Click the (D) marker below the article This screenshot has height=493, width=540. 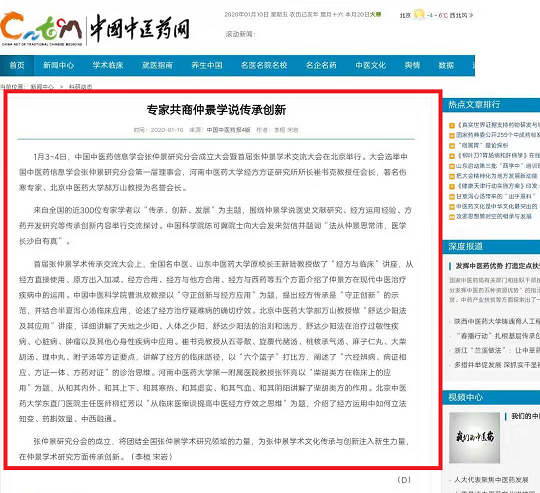click(404, 480)
